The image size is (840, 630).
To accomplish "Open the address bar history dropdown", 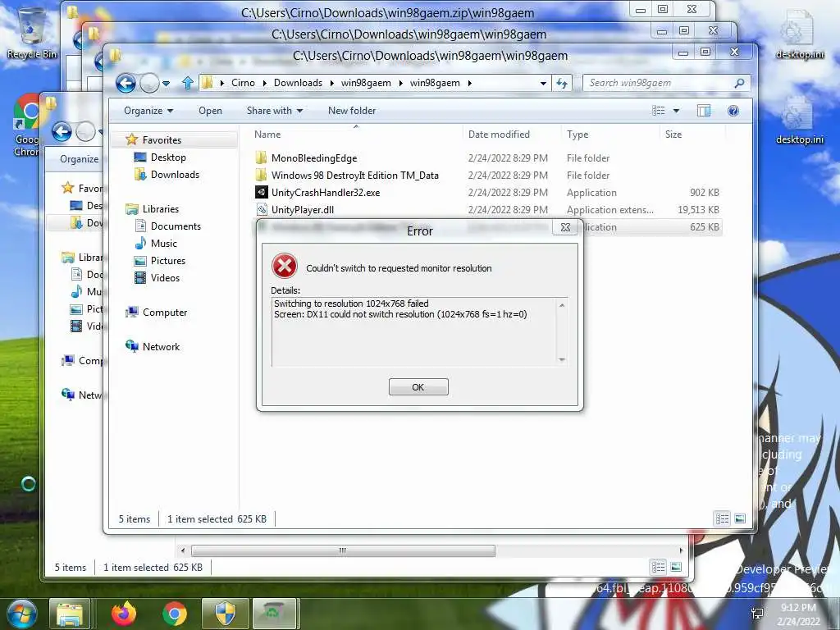I will pos(543,83).
